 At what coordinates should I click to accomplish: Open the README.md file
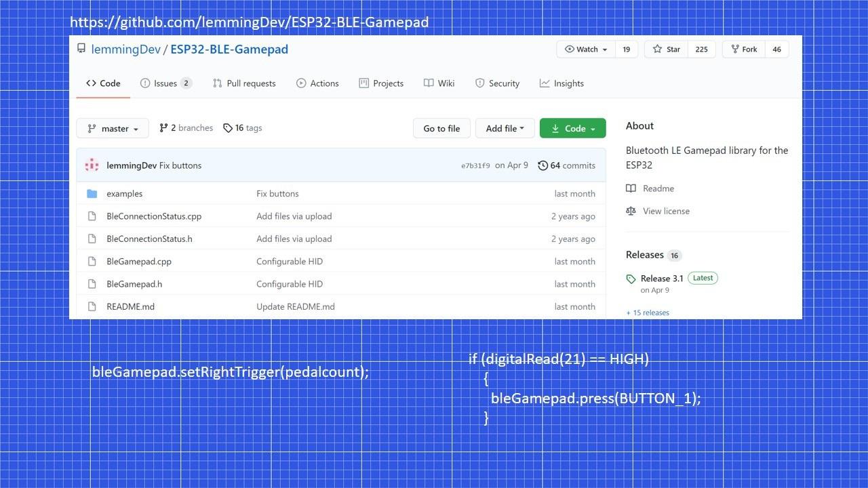pos(130,306)
